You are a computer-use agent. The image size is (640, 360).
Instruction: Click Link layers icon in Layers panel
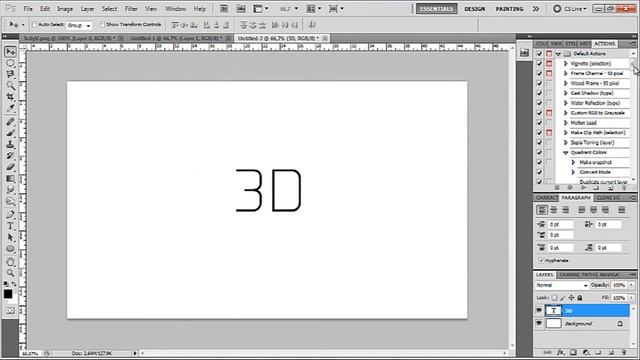coord(548,352)
